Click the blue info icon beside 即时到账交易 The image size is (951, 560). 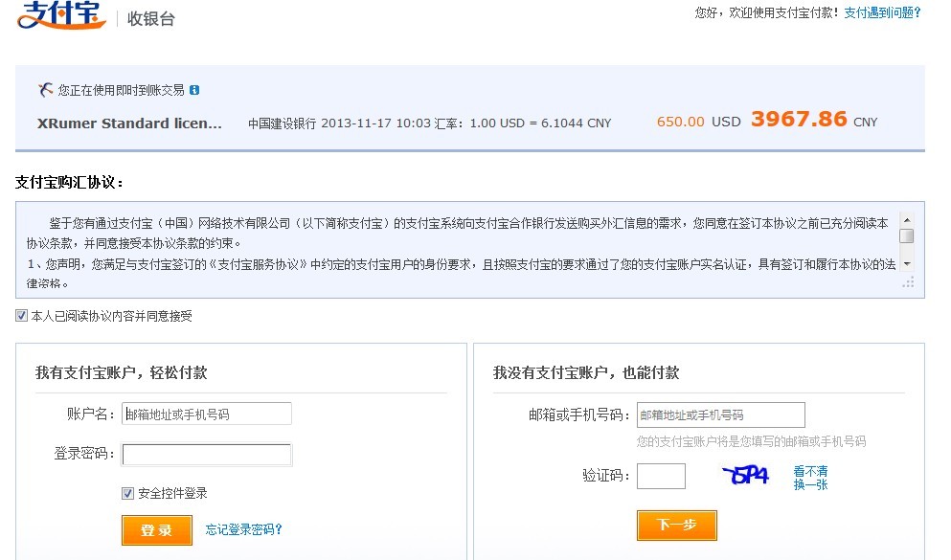coord(194,90)
